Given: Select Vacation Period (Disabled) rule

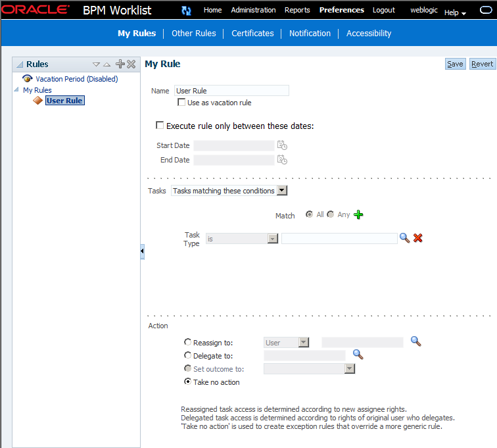Looking at the screenshot, I should click(77, 79).
